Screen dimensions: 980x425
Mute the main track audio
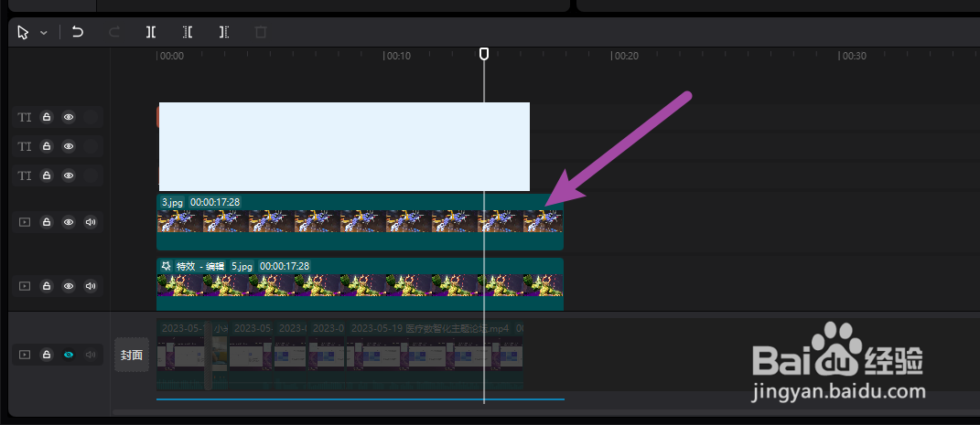[x=91, y=355]
